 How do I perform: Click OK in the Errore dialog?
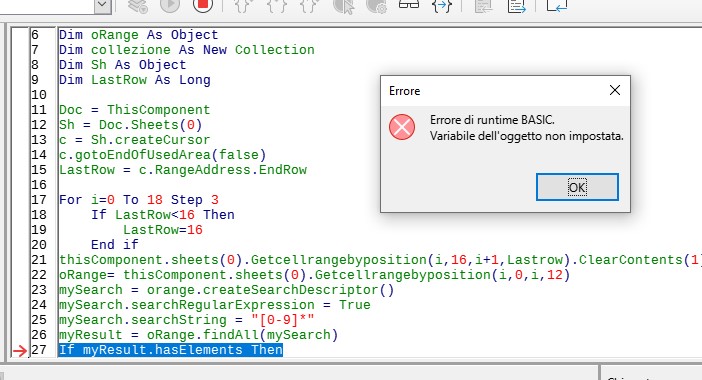(x=577, y=187)
